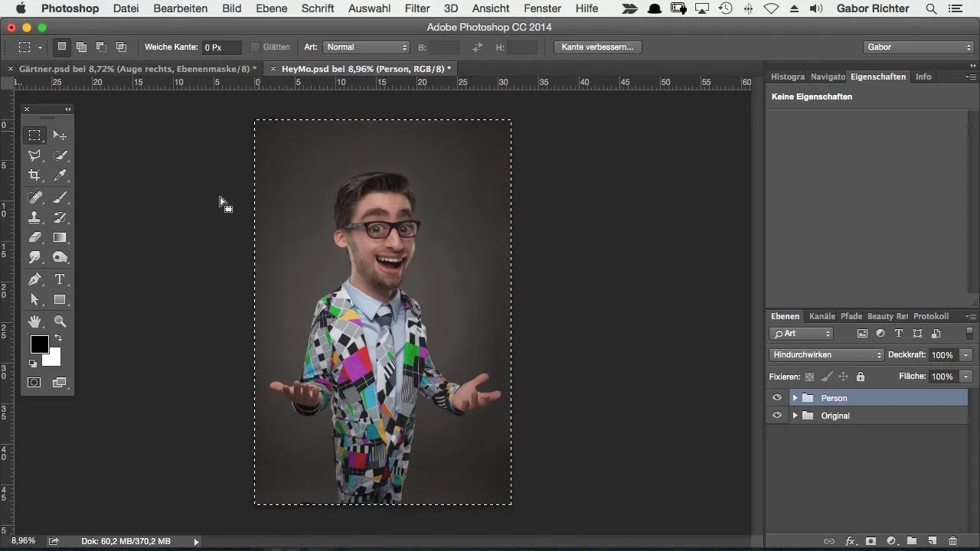Open the Deckkraft opacity slider arrow
The image size is (980, 551).
(966, 355)
